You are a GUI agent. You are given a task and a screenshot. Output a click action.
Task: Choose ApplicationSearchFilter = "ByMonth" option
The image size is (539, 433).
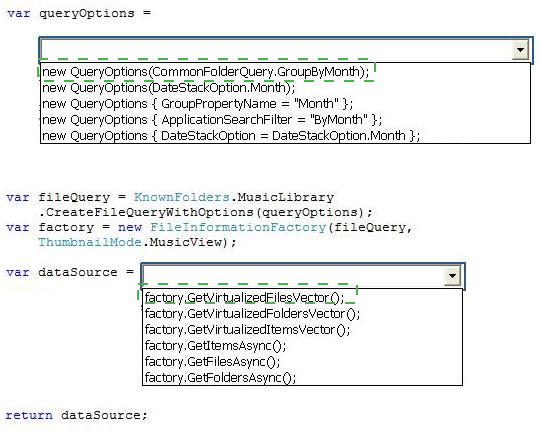212,120
